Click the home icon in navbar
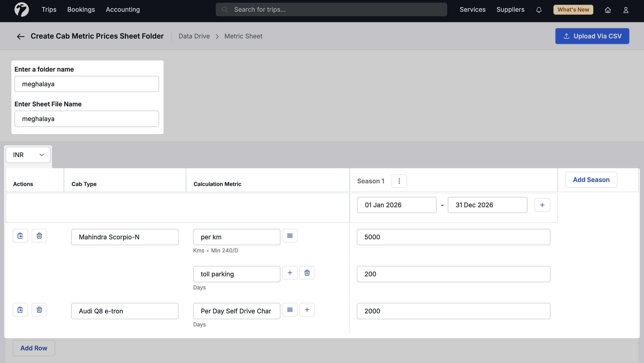 (608, 10)
